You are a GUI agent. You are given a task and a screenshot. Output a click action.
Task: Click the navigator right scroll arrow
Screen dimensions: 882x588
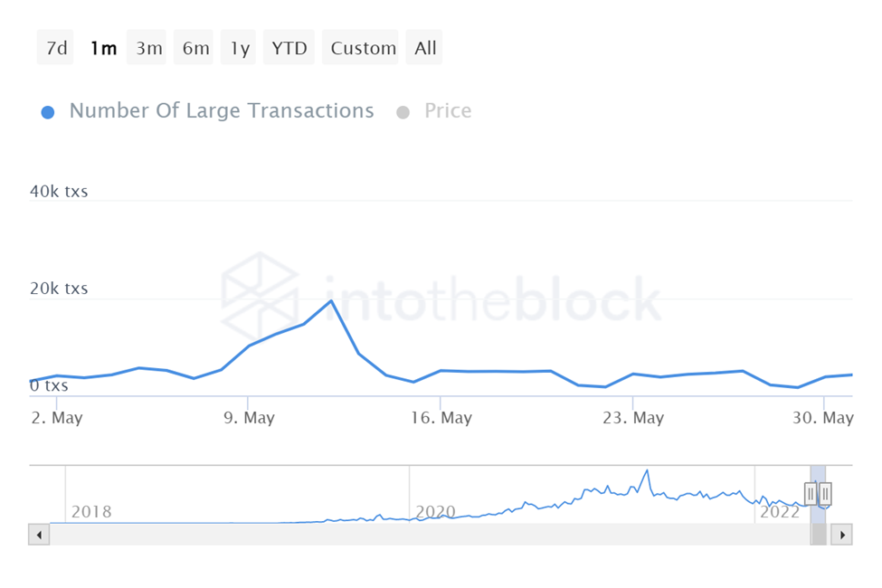[841, 535]
